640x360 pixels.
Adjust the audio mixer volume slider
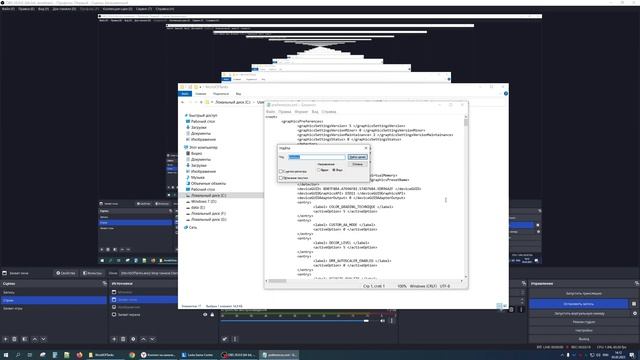294,321
